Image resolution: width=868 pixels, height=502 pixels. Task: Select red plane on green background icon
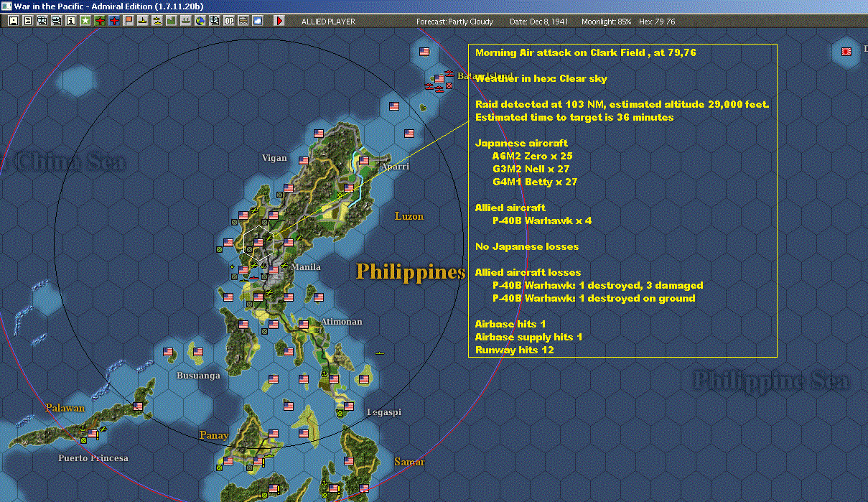(x=100, y=21)
